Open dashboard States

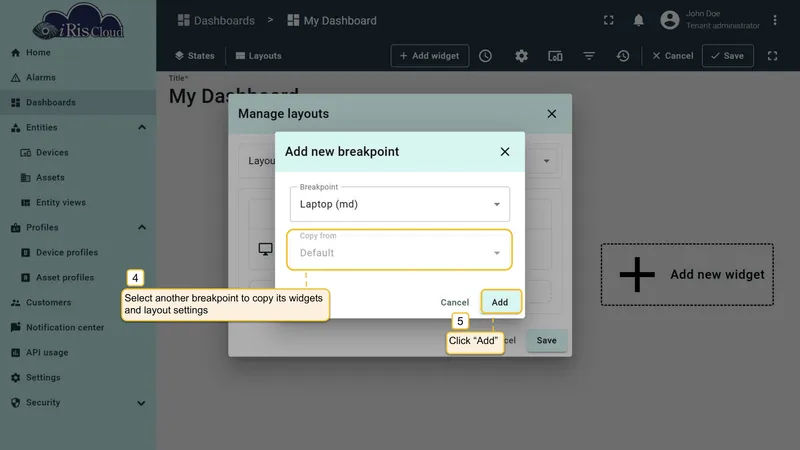click(x=195, y=56)
